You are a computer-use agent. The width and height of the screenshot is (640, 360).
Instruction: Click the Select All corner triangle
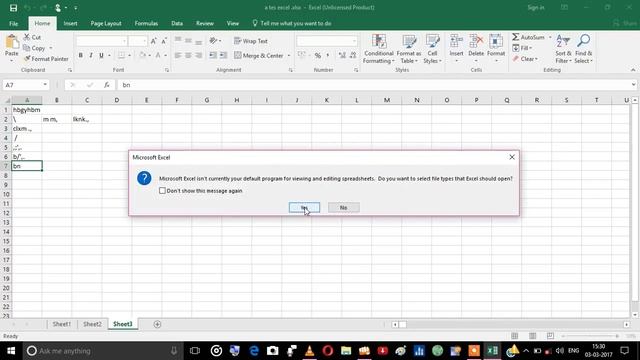click(6, 100)
